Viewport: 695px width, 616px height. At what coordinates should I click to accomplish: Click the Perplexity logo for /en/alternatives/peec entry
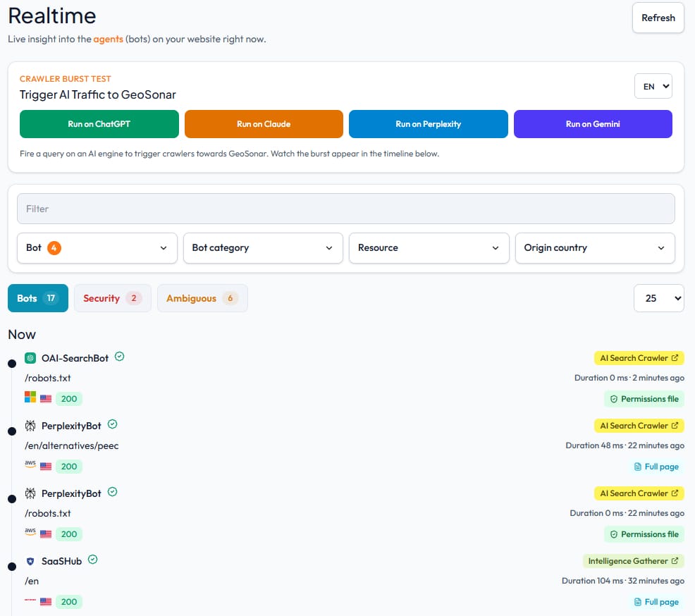point(30,426)
